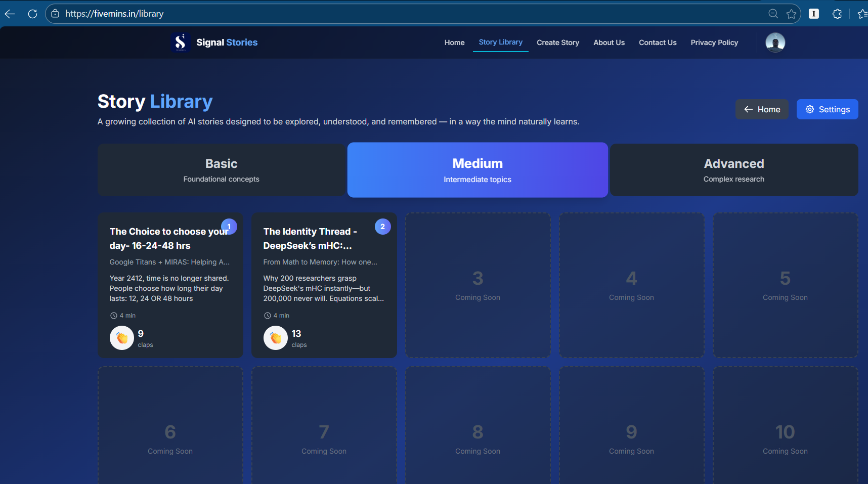
Task: Open the Settings panel via gear button
Action: (x=827, y=109)
